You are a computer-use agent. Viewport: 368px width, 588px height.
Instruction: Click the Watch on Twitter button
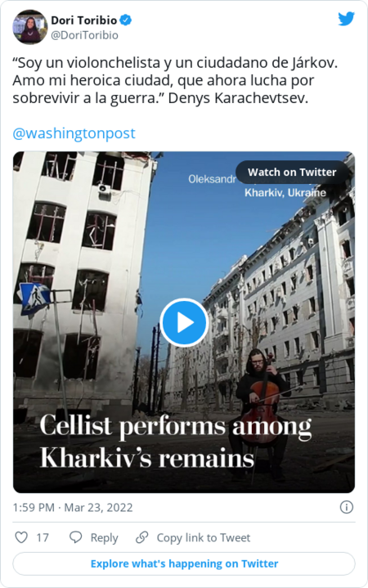tap(292, 172)
